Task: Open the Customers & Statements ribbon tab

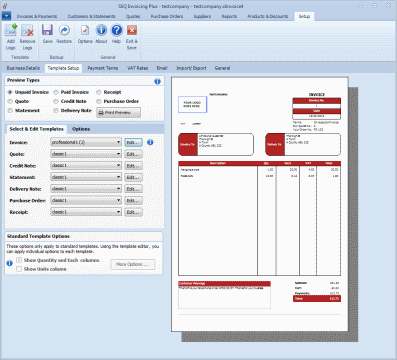Action: pos(92,16)
